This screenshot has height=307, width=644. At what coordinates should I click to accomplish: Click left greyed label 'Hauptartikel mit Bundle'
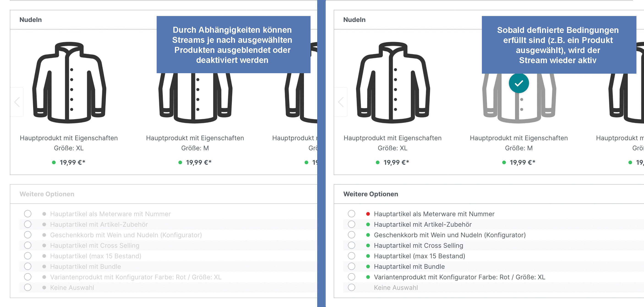(x=85, y=267)
